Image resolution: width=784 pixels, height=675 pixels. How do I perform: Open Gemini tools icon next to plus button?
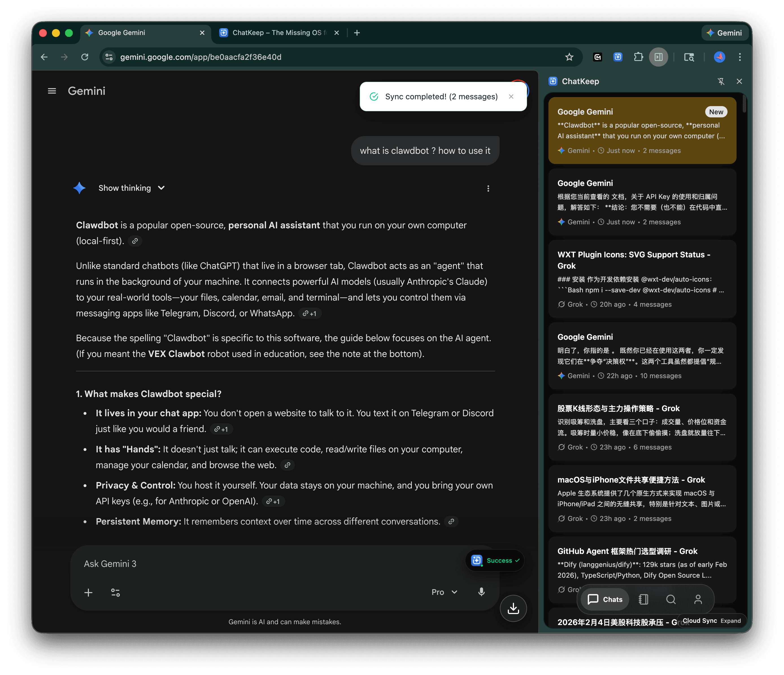tap(116, 592)
